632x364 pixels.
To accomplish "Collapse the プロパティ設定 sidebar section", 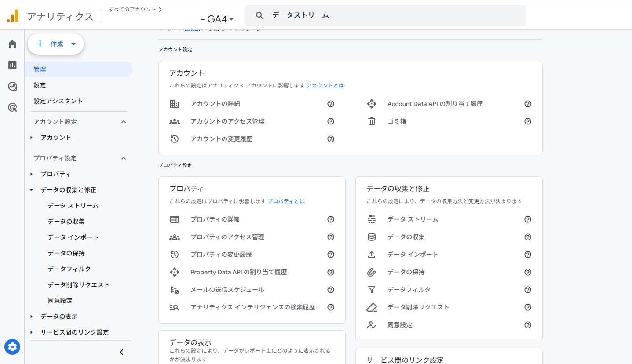I will click(x=124, y=158).
